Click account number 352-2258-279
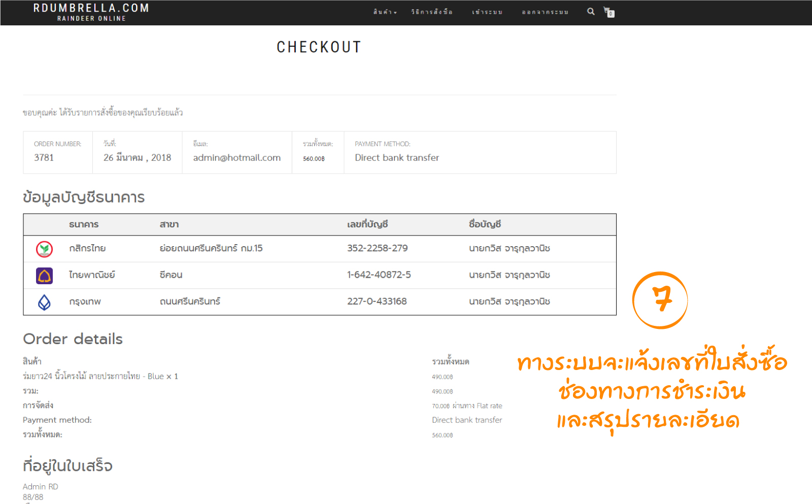Screen dimensions: 812x504 pyautogui.click(x=377, y=248)
